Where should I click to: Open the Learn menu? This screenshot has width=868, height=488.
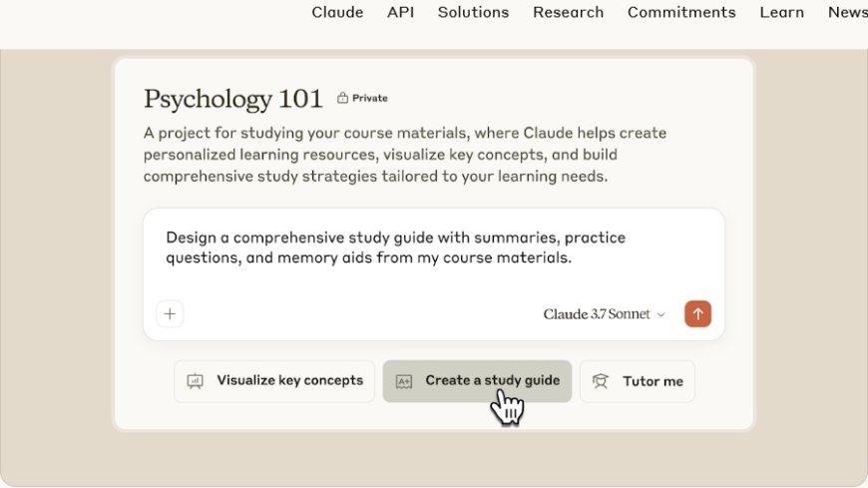pos(781,12)
